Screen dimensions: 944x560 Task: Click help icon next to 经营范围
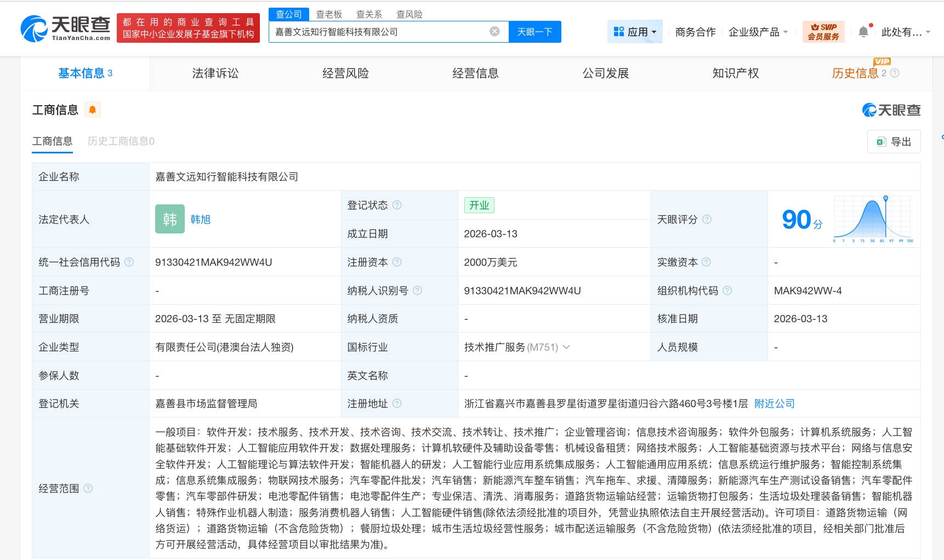click(x=88, y=488)
